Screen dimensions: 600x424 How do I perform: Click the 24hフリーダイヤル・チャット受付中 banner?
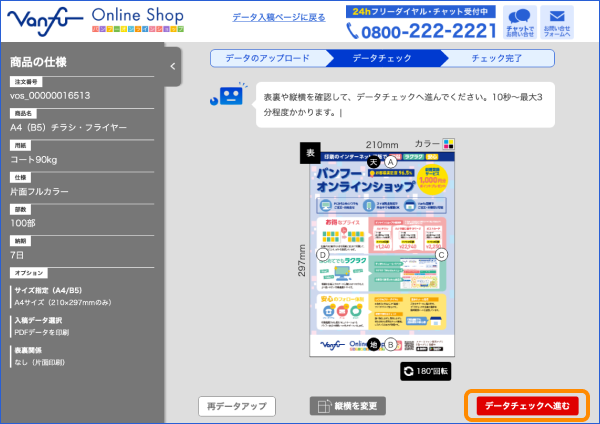click(x=421, y=11)
